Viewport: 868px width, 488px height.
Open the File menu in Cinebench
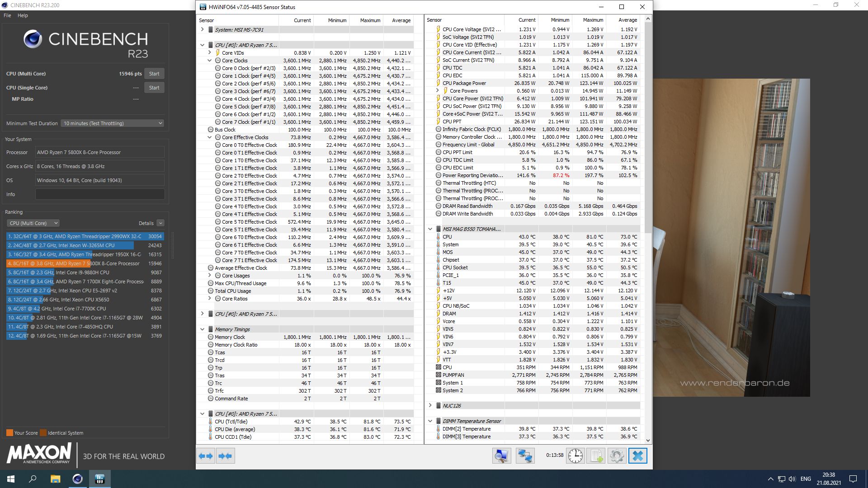pos(7,15)
